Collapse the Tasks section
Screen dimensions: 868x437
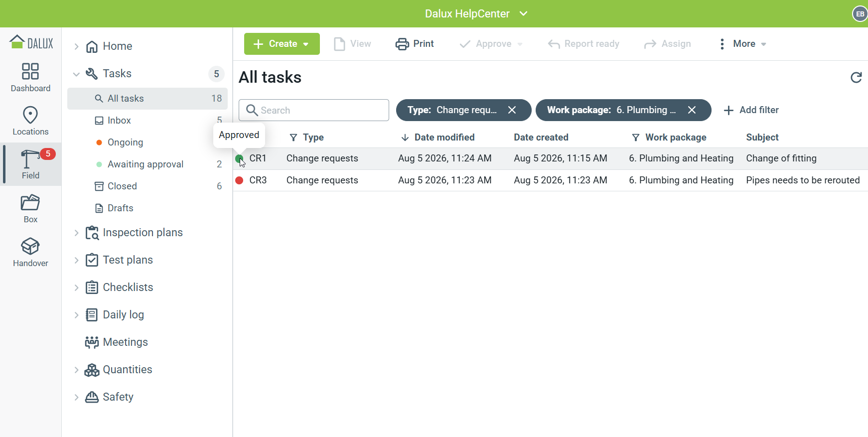click(76, 74)
